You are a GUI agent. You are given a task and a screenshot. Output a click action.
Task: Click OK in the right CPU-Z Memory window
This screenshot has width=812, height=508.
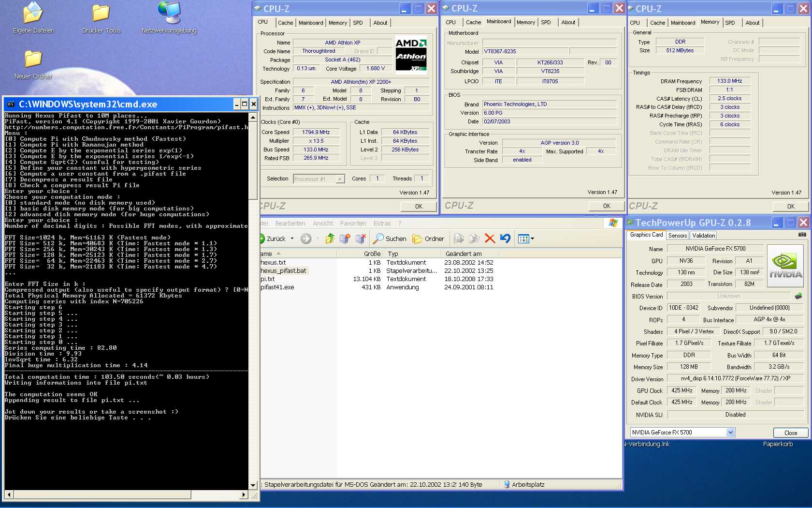click(x=791, y=207)
